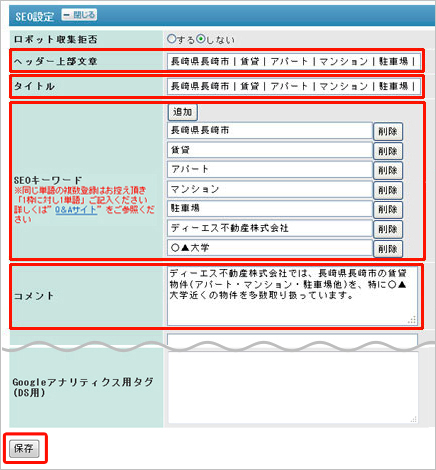Click the Googleアナリティクス用タグ textarea
The width and height of the screenshot is (436, 470).
pyautogui.click(x=293, y=388)
